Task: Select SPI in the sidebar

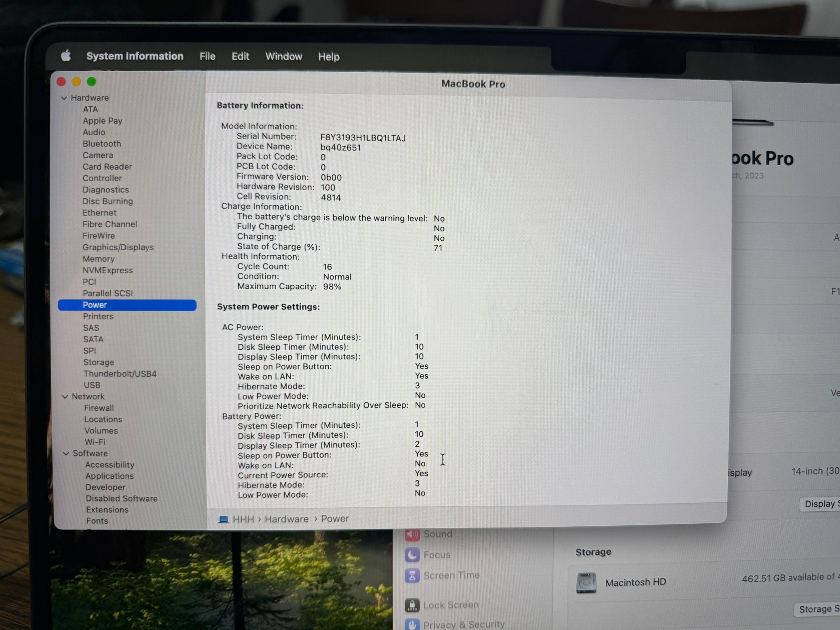Action: 90,351
